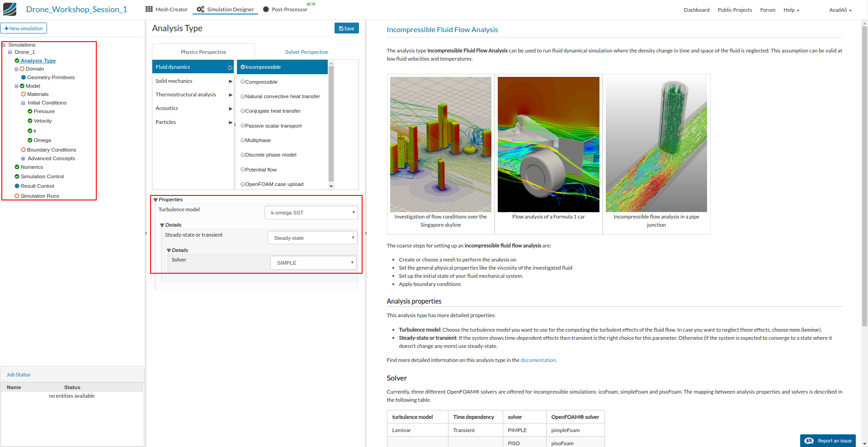Open the Forum link
The height and width of the screenshot is (447, 868).
768,10
